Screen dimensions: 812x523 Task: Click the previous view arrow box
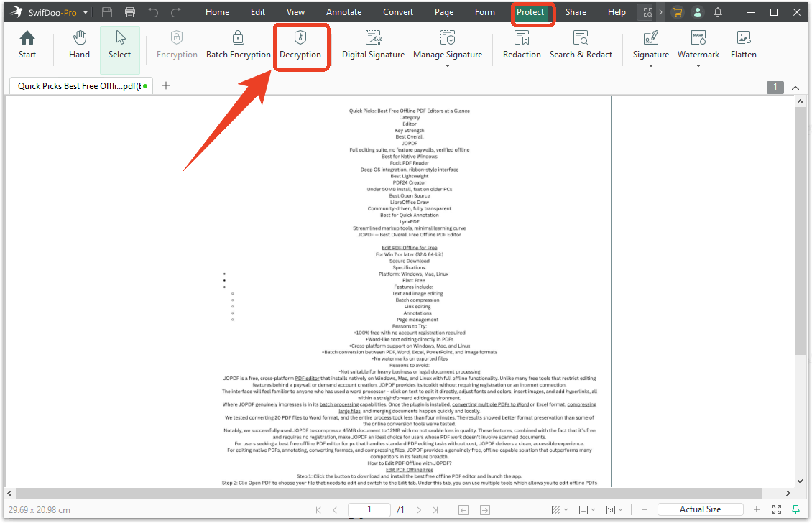pyautogui.click(x=463, y=510)
